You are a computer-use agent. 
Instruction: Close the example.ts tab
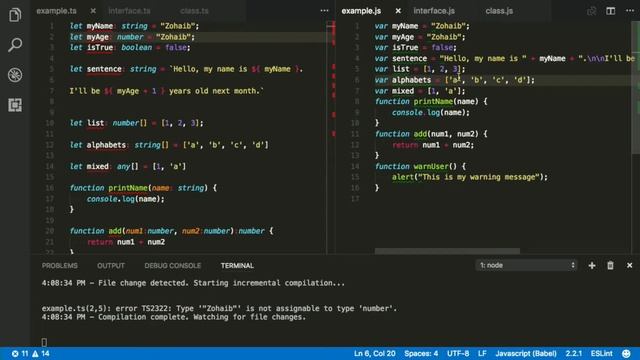click(x=93, y=11)
